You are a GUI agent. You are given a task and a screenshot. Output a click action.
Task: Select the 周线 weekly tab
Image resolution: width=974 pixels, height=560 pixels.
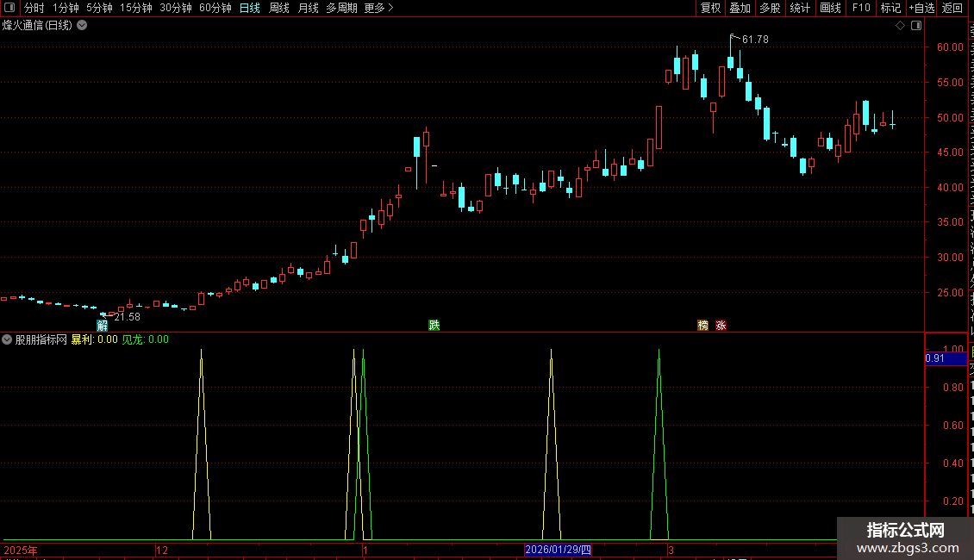(279, 8)
